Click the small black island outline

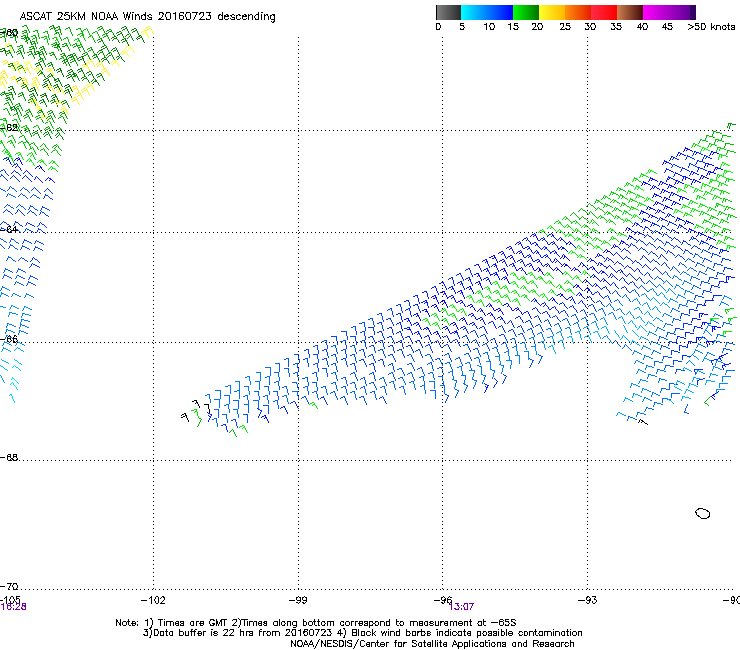pyautogui.click(x=703, y=513)
